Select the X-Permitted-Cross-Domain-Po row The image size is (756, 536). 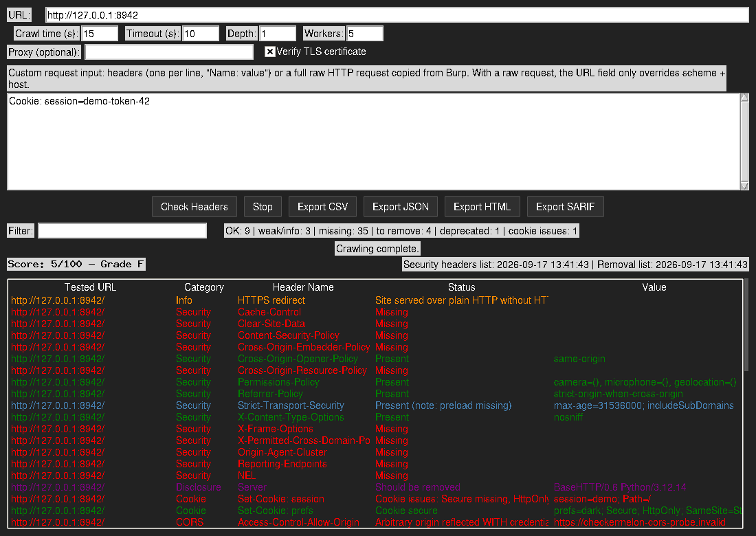(x=375, y=440)
